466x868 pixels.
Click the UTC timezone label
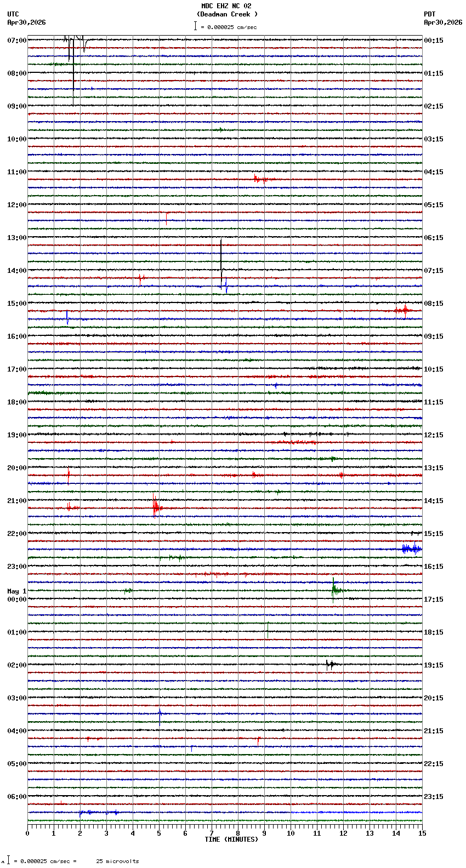[x=13, y=14]
